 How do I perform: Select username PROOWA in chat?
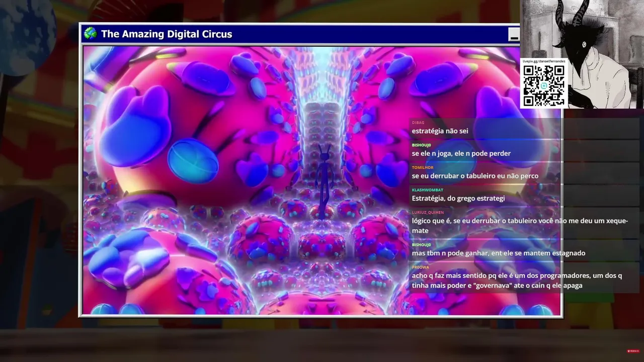point(421,267)
